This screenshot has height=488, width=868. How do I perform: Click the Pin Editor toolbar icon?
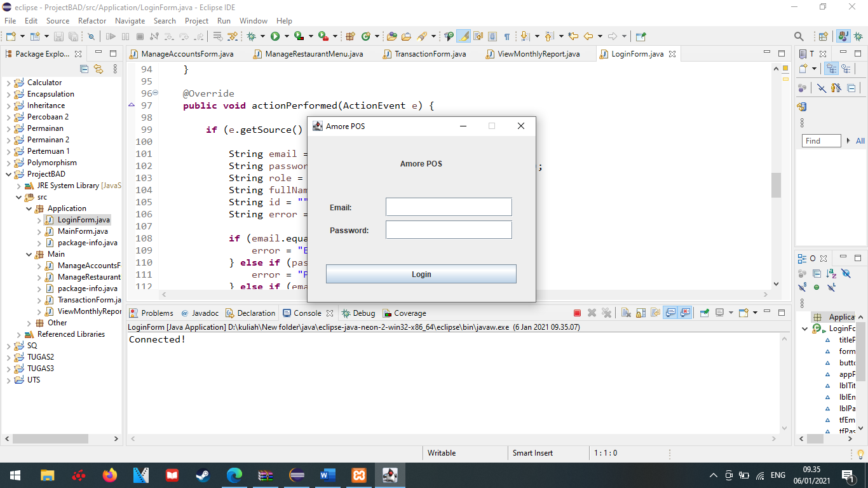(x=641, y=36)
